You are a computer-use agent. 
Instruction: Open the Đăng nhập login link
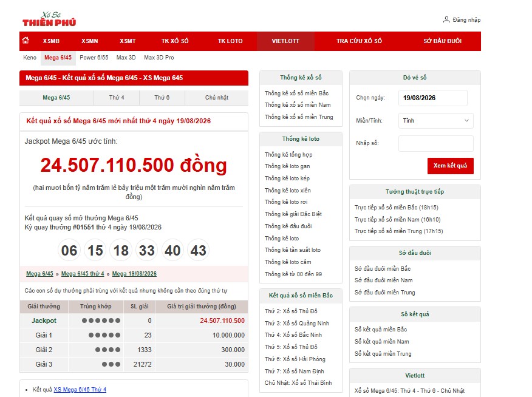pos(466,19)
